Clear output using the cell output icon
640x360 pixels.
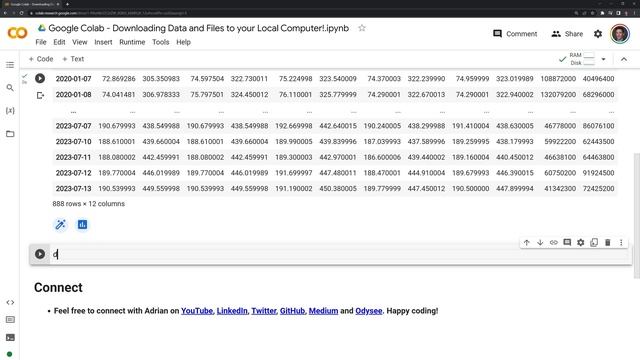click(x=40, y=96)
